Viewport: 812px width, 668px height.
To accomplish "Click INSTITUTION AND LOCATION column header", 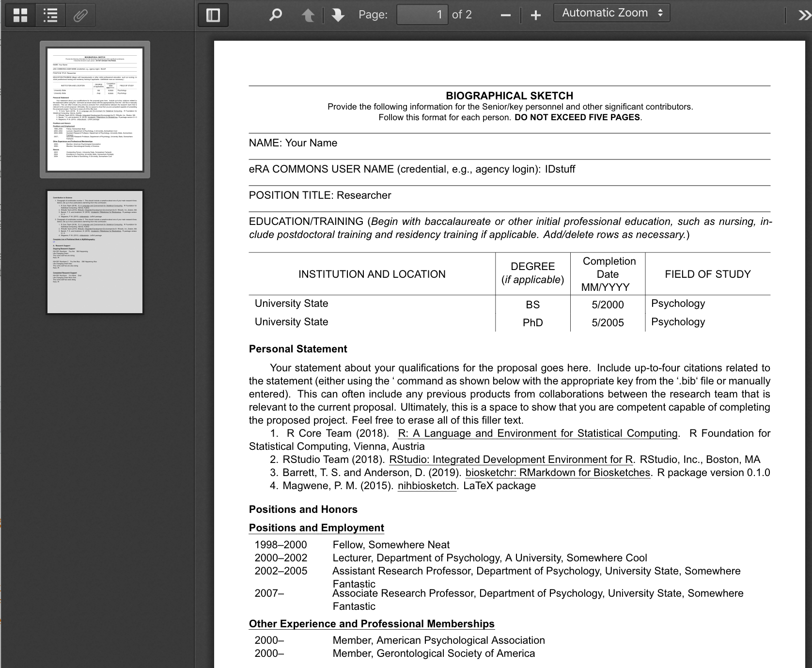I will coord(372,274).
